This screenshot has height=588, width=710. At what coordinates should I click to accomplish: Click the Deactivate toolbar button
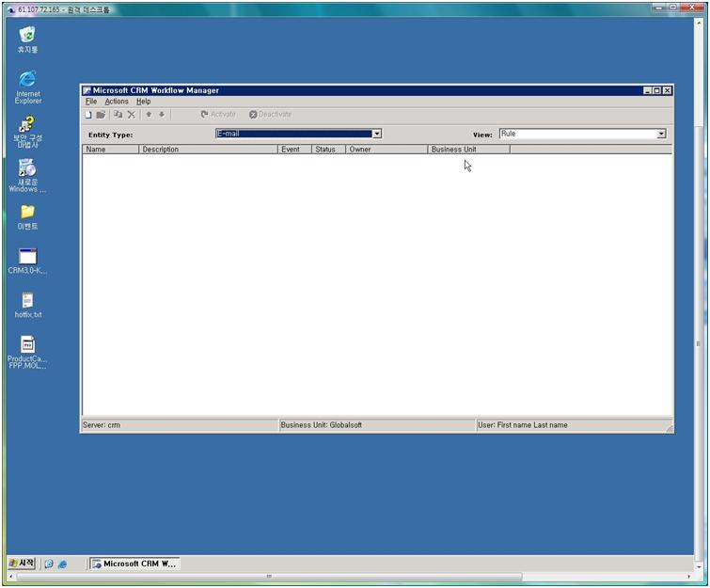270,114
